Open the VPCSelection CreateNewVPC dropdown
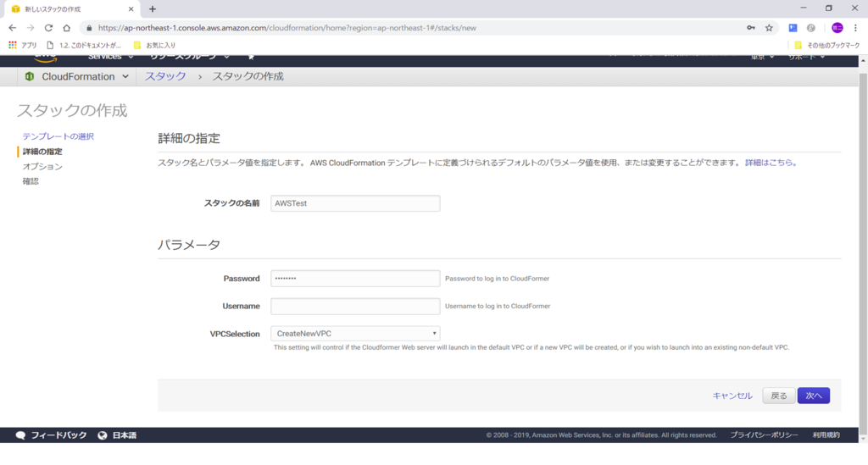The height and width of the screenshot is (465, 868). [x=355, y=334]
